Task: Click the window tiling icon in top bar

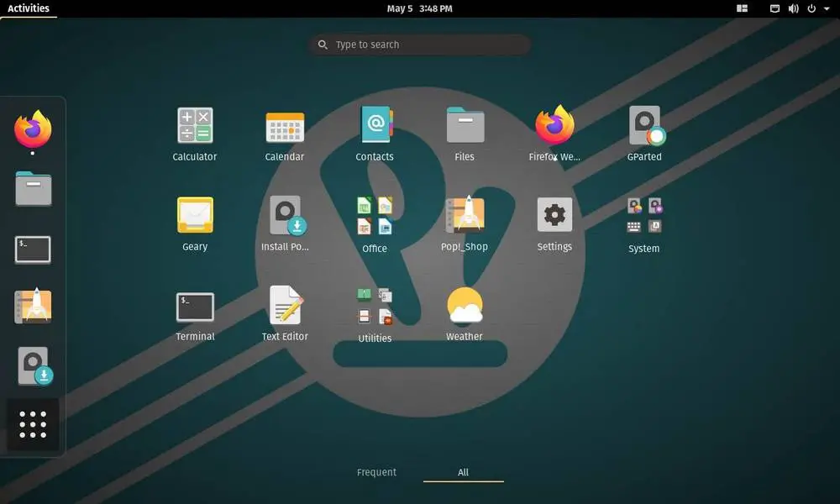Action: pyautogui.click(x=742, y=8)
